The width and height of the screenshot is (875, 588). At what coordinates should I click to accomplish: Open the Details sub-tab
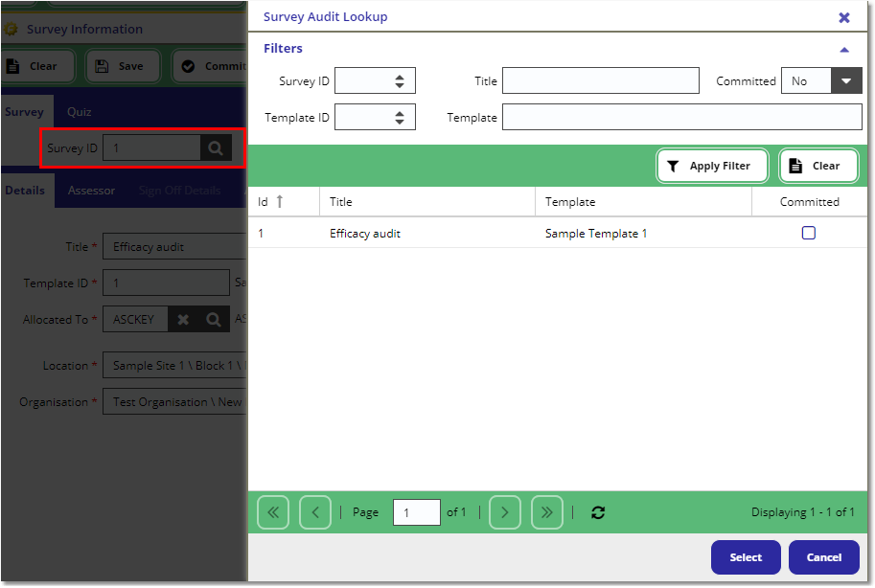(26, 191)
